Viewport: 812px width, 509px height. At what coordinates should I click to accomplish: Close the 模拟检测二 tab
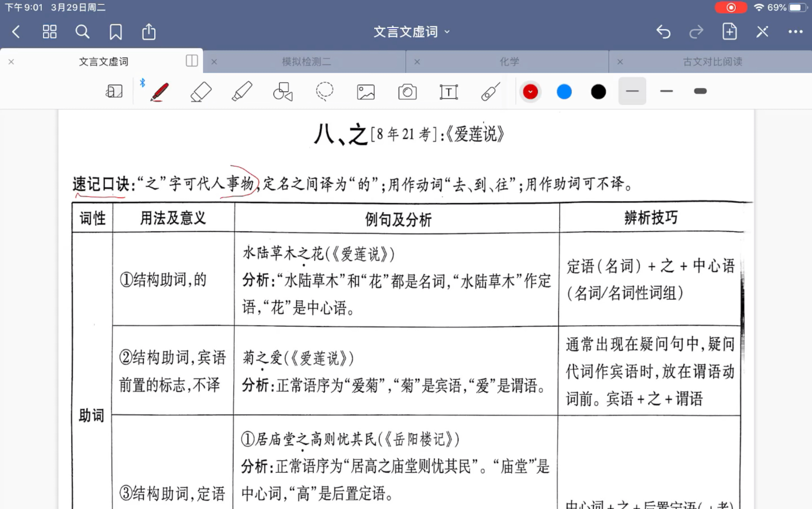(214, 62)
